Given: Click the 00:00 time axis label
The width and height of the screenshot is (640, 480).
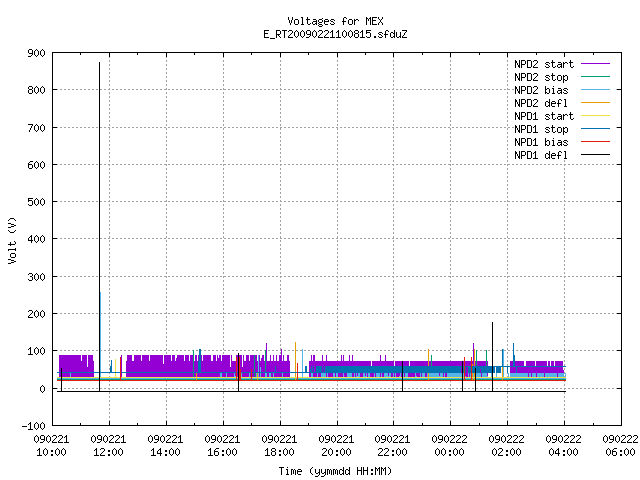Looking at the screenshot, I should [x=449, y=452].
